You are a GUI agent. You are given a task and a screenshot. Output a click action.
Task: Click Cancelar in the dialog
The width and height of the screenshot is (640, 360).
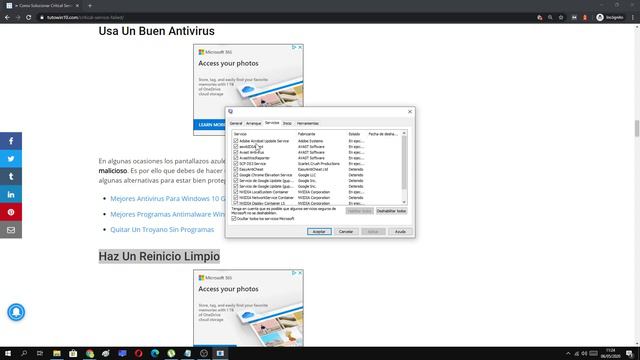(x=346, y=231)
